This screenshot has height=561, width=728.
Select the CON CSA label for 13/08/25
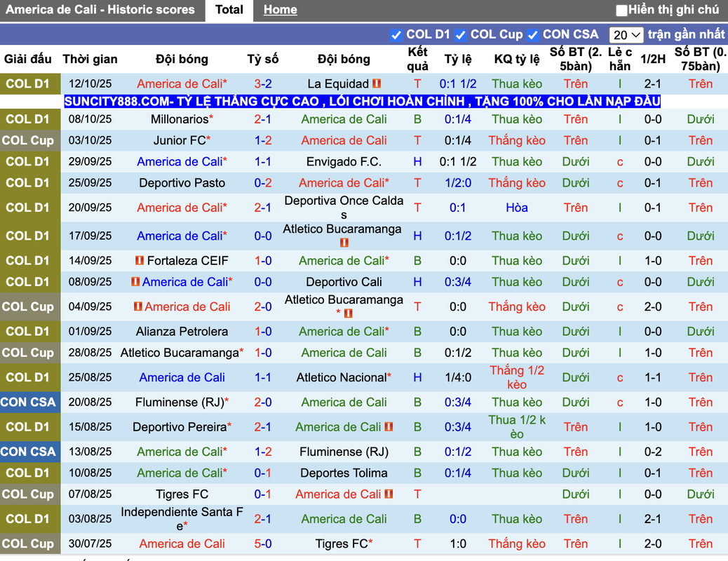tap(28, 452)
